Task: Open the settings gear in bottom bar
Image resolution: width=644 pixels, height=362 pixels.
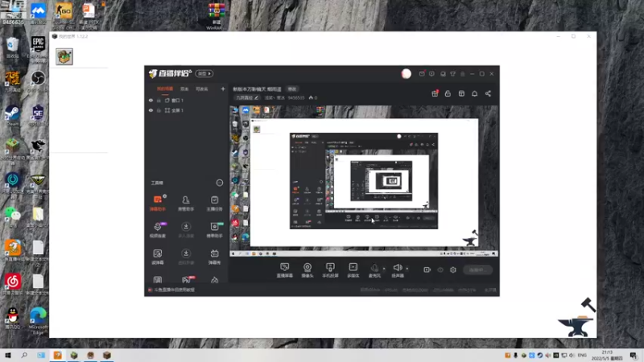Action: (x=453, y=269)
